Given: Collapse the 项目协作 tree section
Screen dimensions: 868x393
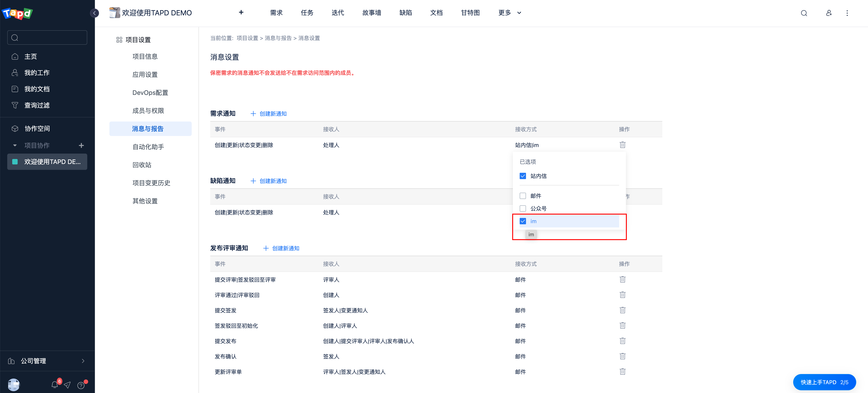Looking at the screenshot, I should [x=14, y=145].
